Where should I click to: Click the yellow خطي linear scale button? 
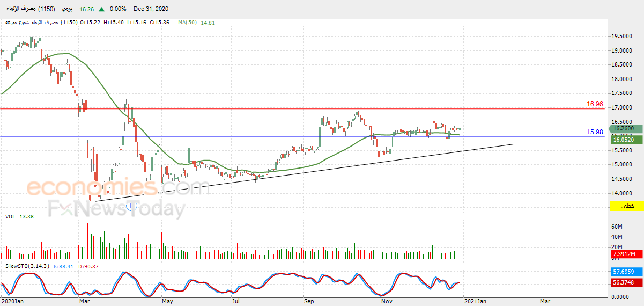pyautogui.click(x=627, y=206)
